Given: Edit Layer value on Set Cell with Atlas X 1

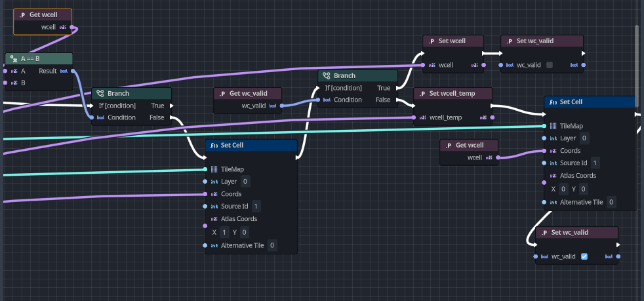Looking at the screenshot, I should (x=245, y=182).
